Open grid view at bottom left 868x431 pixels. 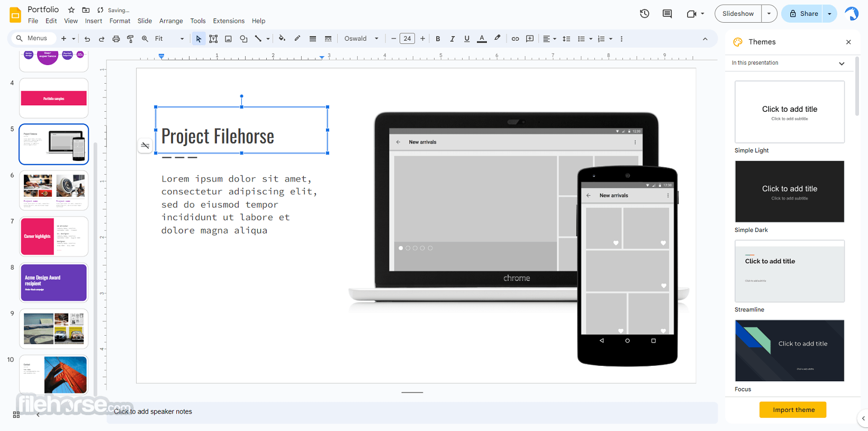[16, 415]
